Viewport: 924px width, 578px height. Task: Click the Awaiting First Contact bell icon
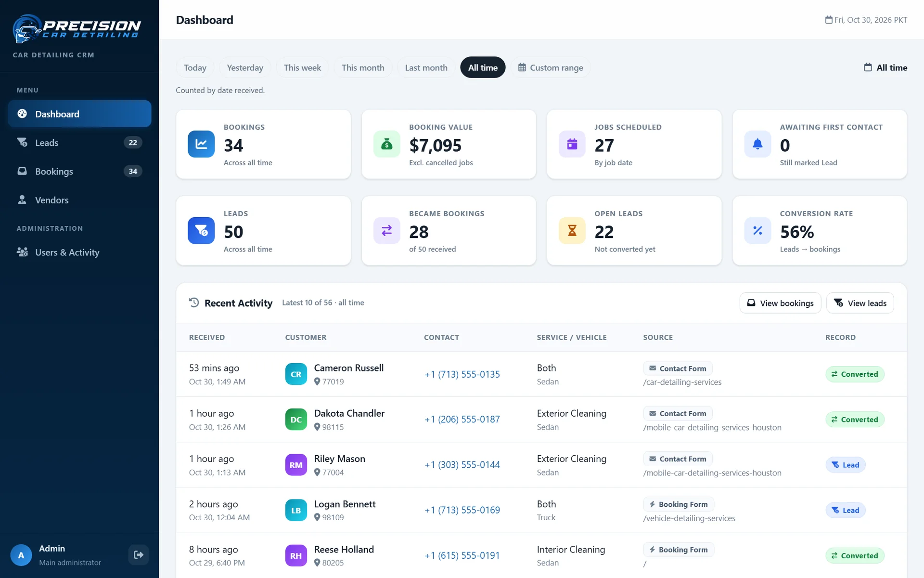[757, 144]
